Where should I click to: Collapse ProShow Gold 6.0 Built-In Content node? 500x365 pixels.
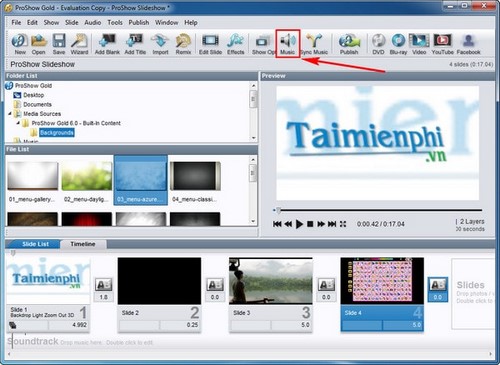(x=18, y=123)
